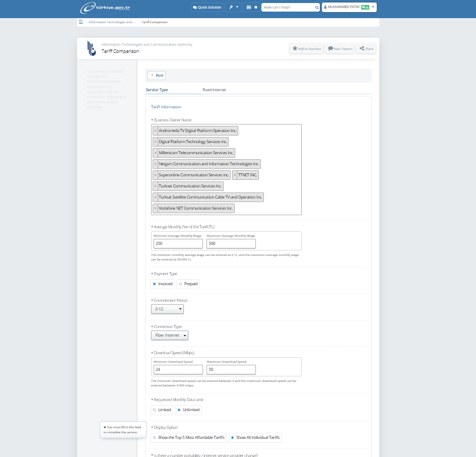Click the 'Tariff Information' heading
The width and height of the screenshot is (476, 457).
pyautogui.click(x=166, y=107)
